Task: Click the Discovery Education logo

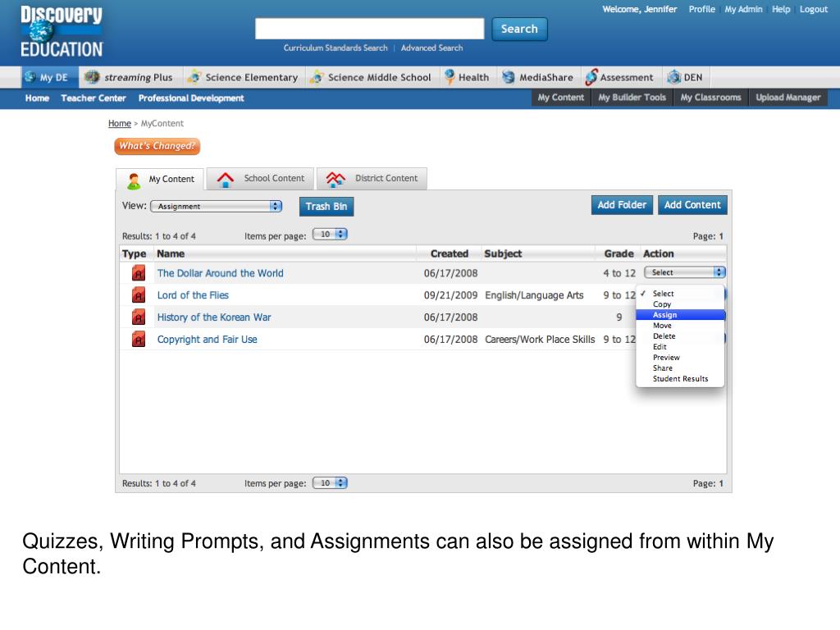Action: pyautogui.click(x=62, y=32)
